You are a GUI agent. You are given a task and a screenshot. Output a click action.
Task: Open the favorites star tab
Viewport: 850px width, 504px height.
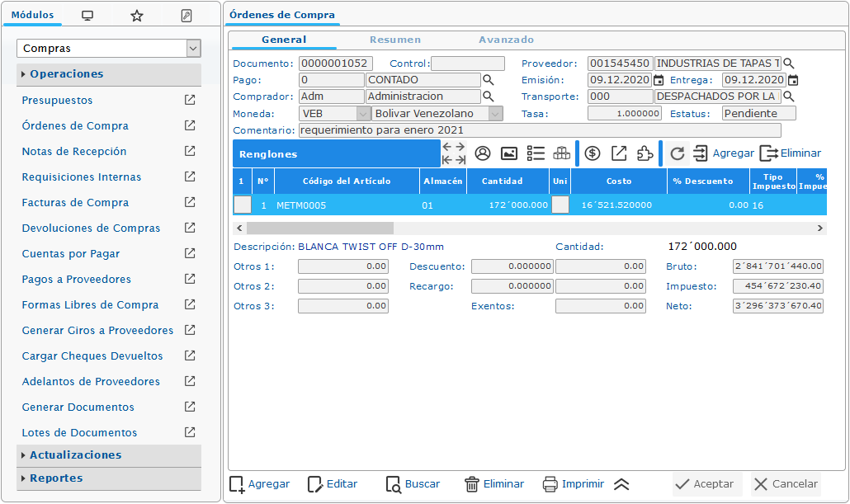[137, 16]
